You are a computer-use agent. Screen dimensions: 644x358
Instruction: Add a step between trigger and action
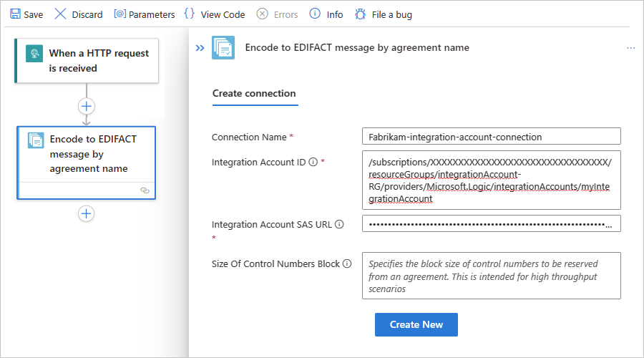[87, 106]
